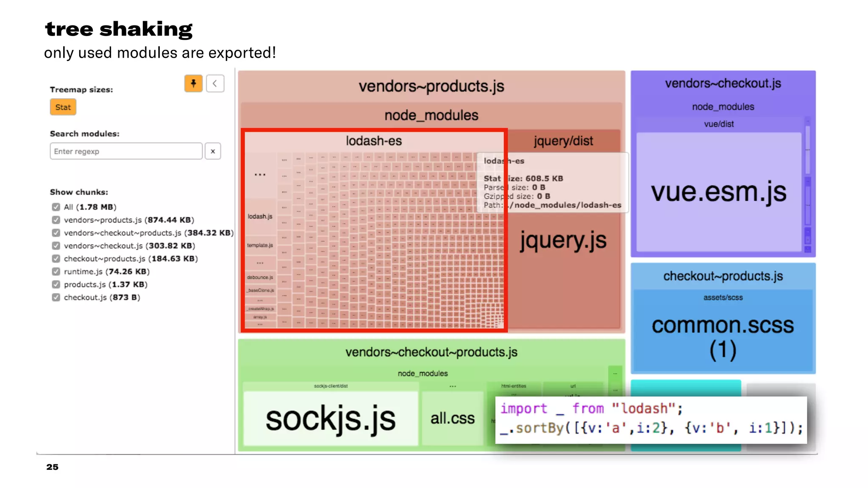Disable the runtime.js chunk checkbox
Screen dimensions: 868x488
coord(56,272)
